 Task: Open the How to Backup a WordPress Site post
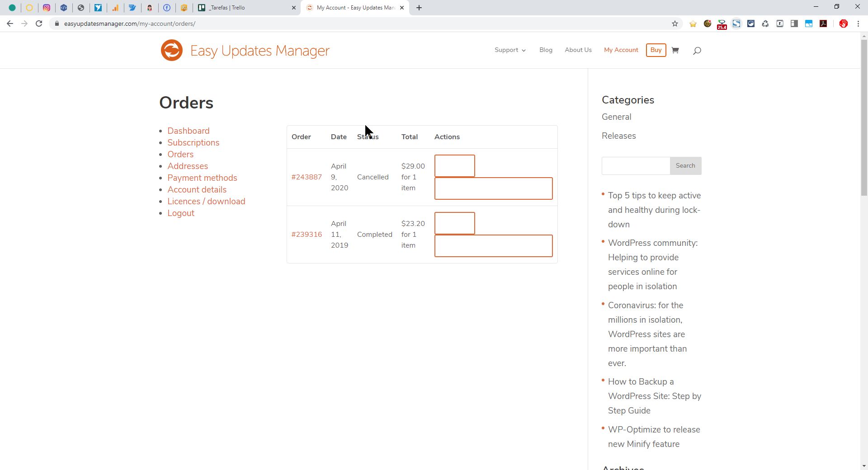pos(655,396)
